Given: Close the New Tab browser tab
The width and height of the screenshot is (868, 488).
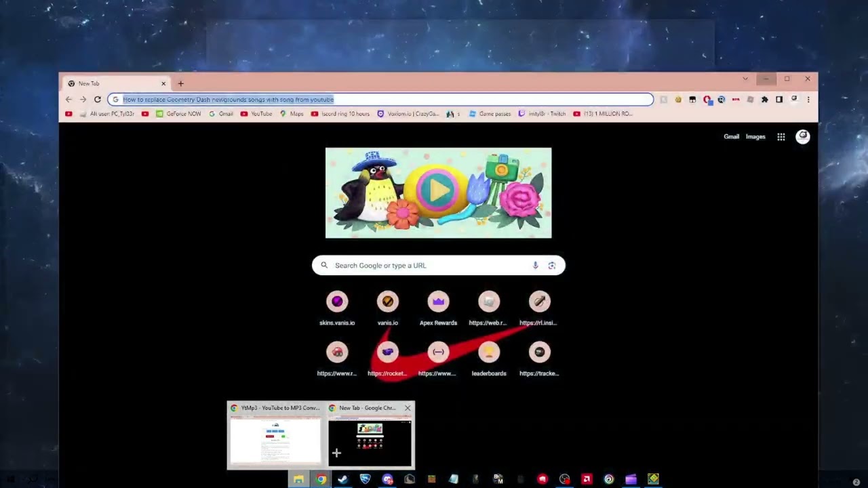Looking at the screenshot, I should pyautogui.click(x=163, y=83).
